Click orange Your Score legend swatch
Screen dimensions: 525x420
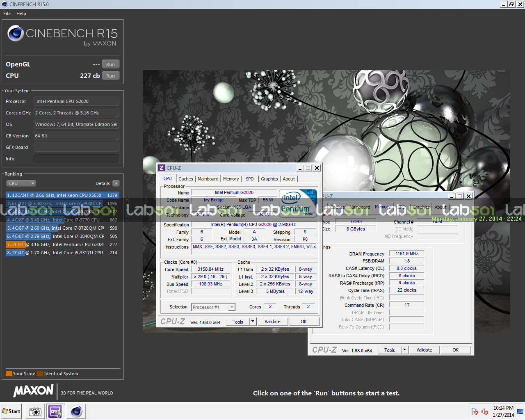coord(9,374)
